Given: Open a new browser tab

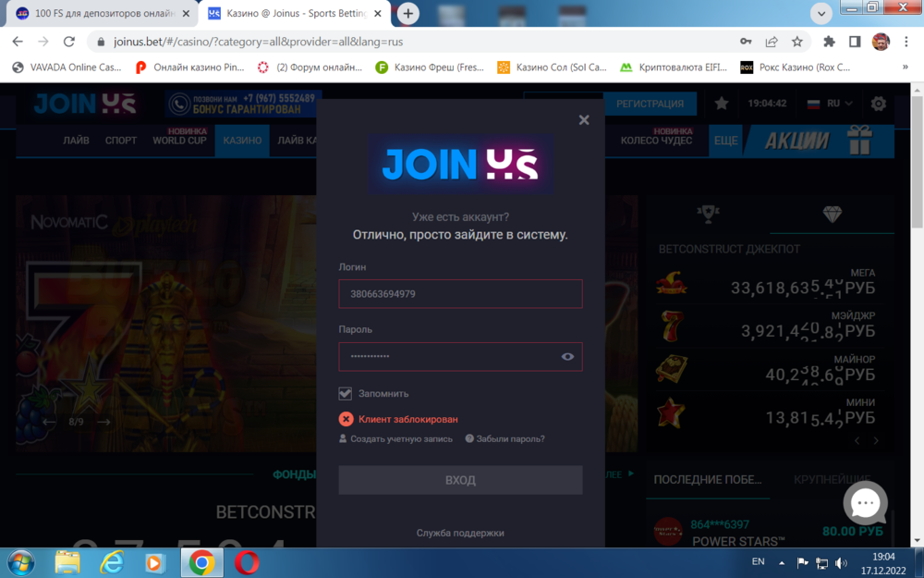Looking at the screenshot, I should point(407,13).
